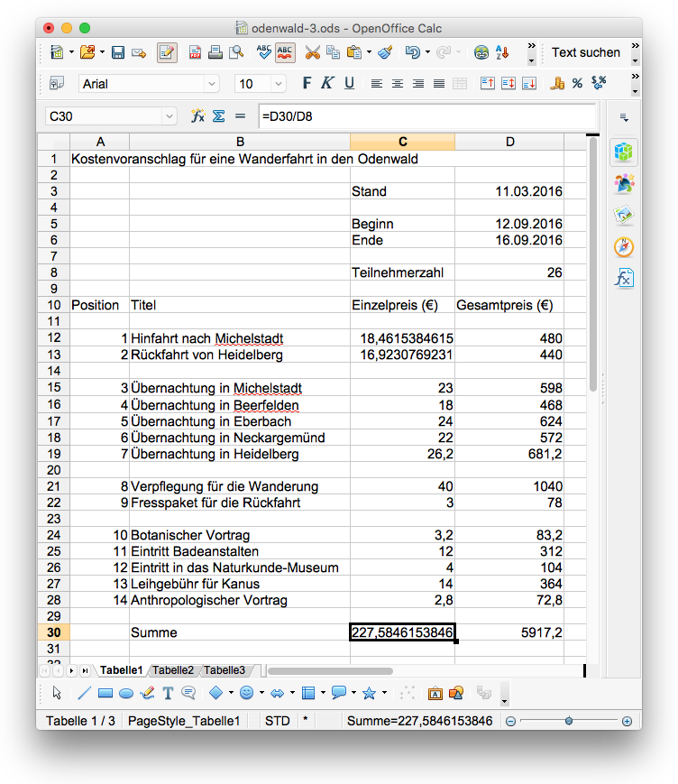Click the formula input line with =D30/D8
This screenshot has width=678, height=784.
tap(427, 116)
